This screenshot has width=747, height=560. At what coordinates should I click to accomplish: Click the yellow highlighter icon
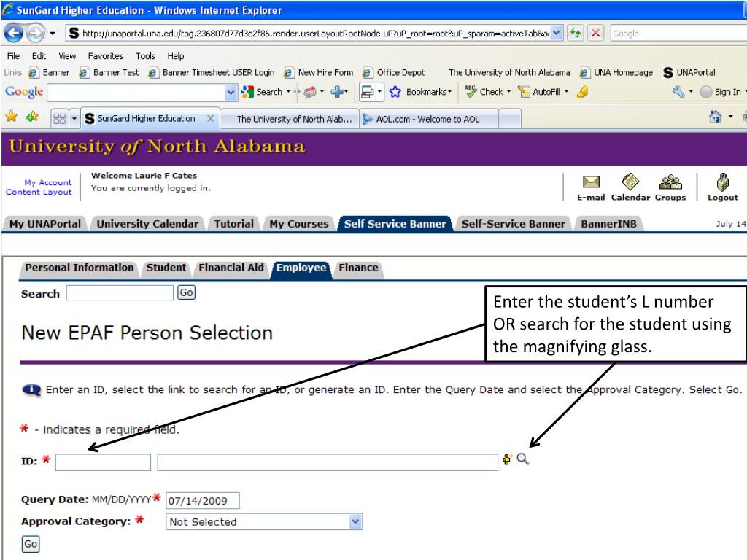(x=582, y=91)
